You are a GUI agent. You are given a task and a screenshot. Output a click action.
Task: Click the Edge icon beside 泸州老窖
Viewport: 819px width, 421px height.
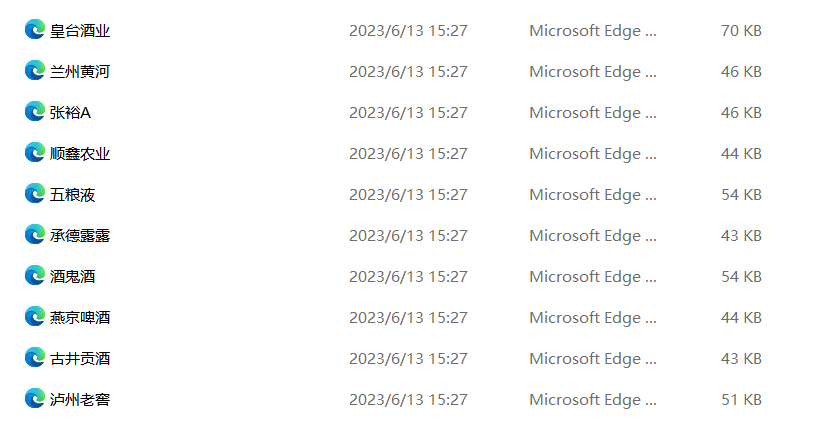pos(34,399)
